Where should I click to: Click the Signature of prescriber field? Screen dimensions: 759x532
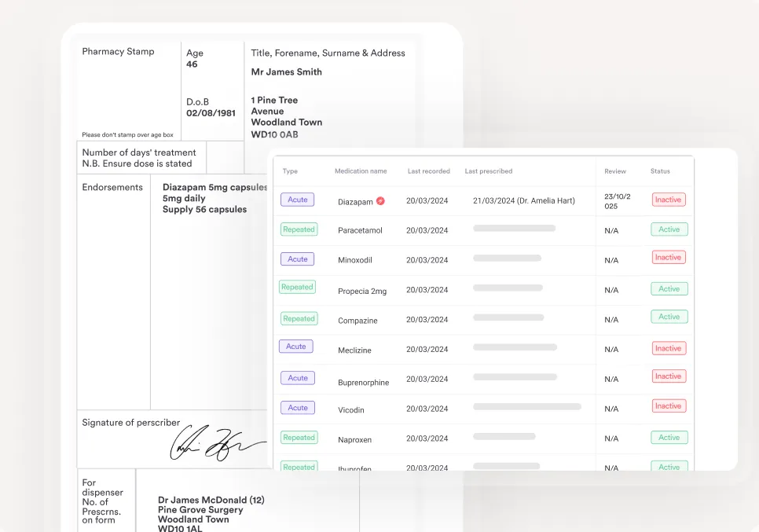(171, 436)
